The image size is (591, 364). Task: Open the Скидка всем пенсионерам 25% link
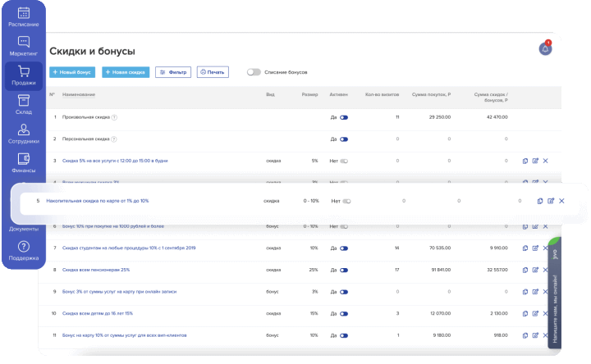(96, 270)
